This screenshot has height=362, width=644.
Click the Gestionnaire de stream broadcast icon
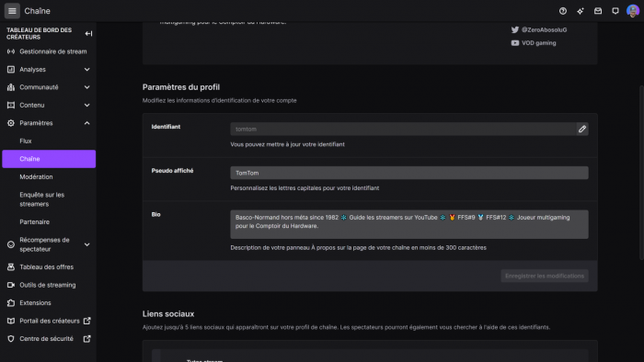(x=11, y=51)
